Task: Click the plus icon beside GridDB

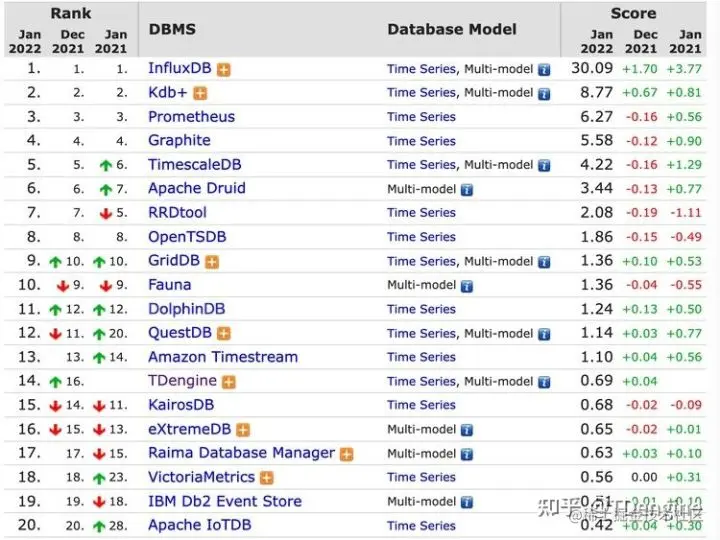Action: click(212, 261)
